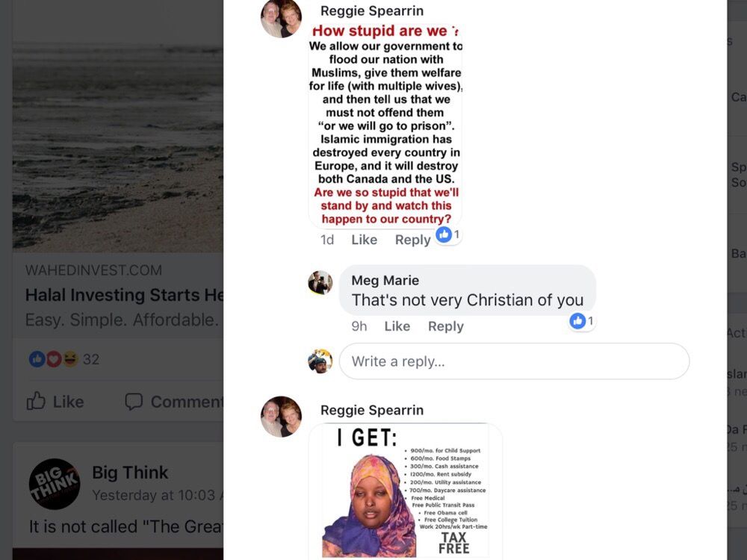Click like reaction icon on Meg Marie's comment

pos(577,321)
